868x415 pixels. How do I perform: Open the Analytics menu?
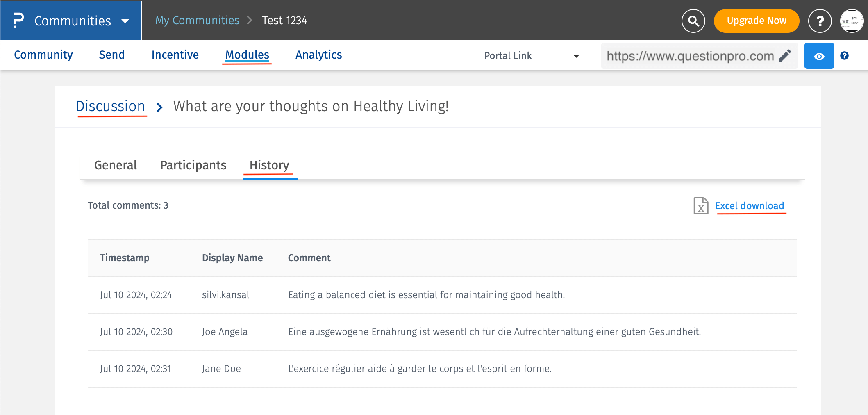tap(318, 55)
